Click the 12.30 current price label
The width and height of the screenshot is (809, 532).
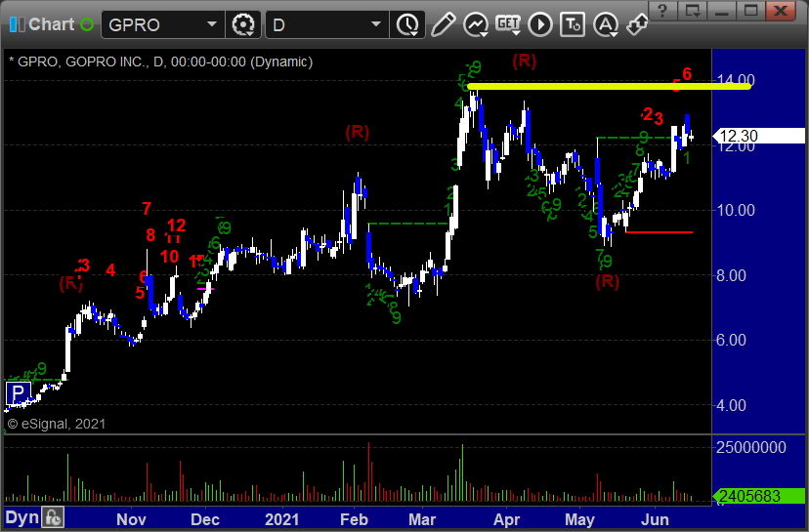[758, 136]
